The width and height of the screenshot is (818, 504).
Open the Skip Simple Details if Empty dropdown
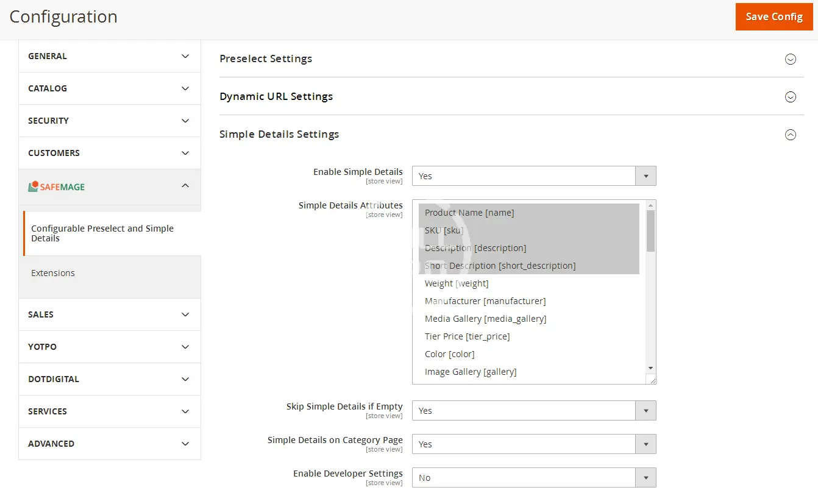[533, 411]
